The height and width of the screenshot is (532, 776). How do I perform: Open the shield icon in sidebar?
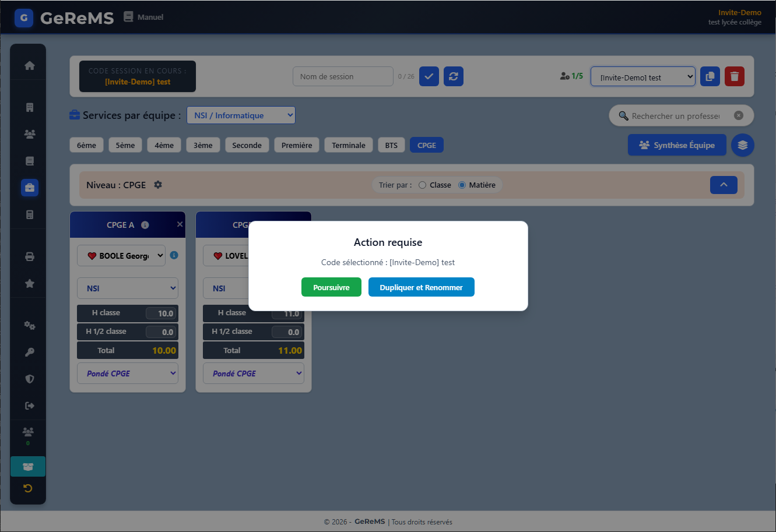(29, 379)
